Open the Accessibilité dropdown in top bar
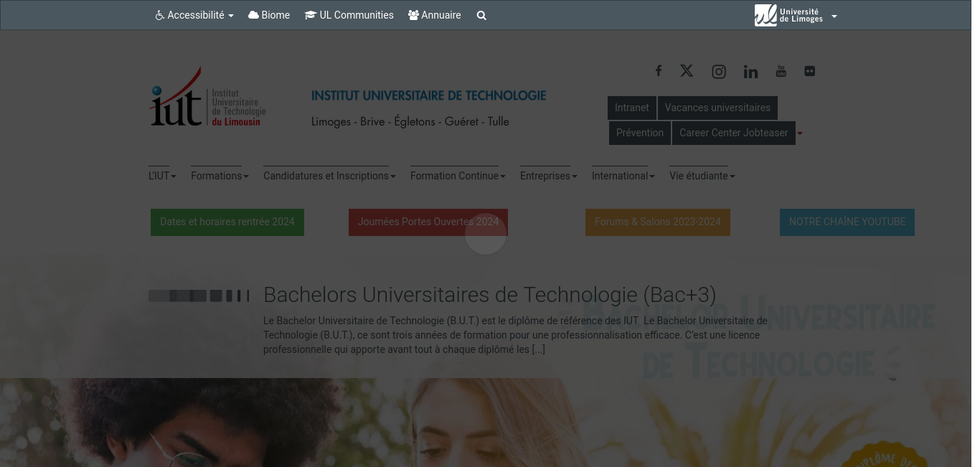 pyautogui.click(x=194, y=15)
